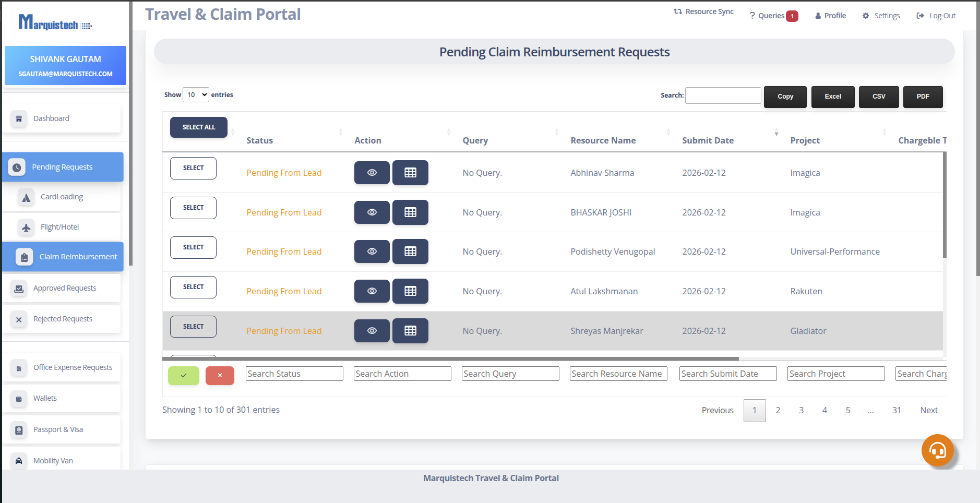Click the Resource Sync icon in header
This screenshot has width=980, height=503.
pyautogui.click(x=678, y=11)
